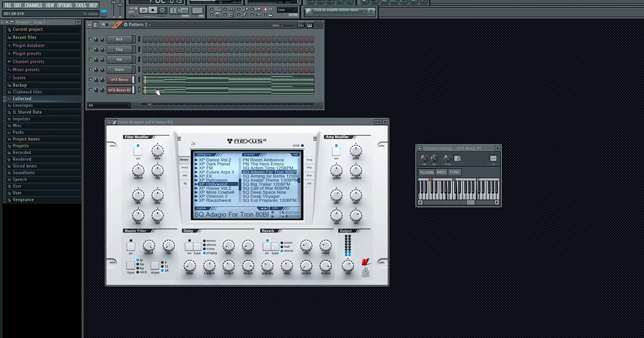
Task: Toggle the Snare channel mute LED
Action: point(90,69)
